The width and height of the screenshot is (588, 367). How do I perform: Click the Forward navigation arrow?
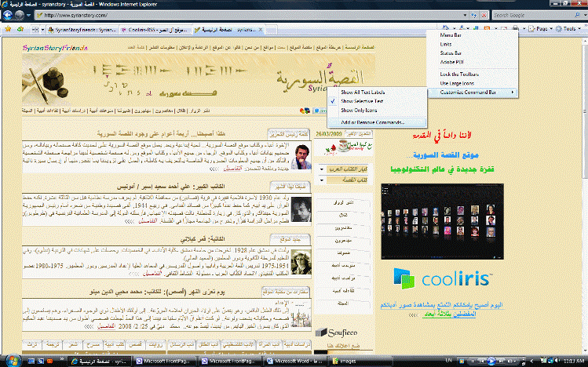point(20,15)
